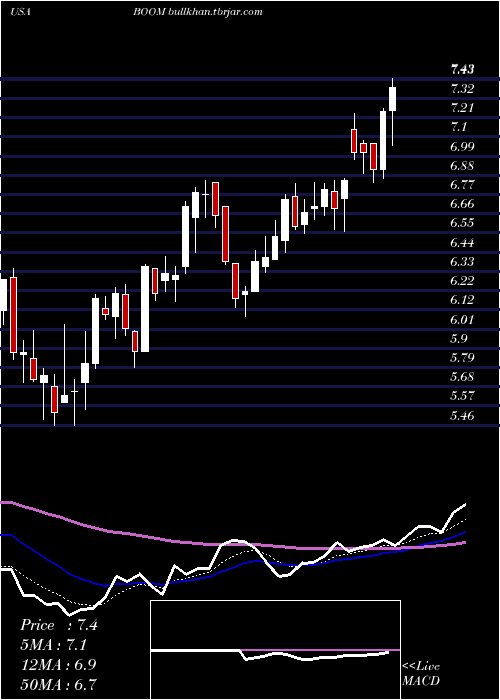The height and width of the screenshot is (700, 500).
Task: Click the 7.32 price axis label
Action: [462, 89]
